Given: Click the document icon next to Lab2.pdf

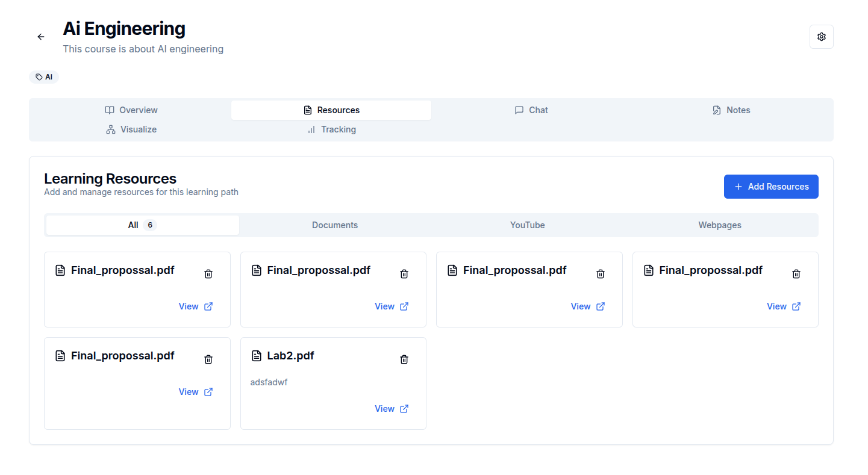Looking at the screenshot, I should pos(257,356).
